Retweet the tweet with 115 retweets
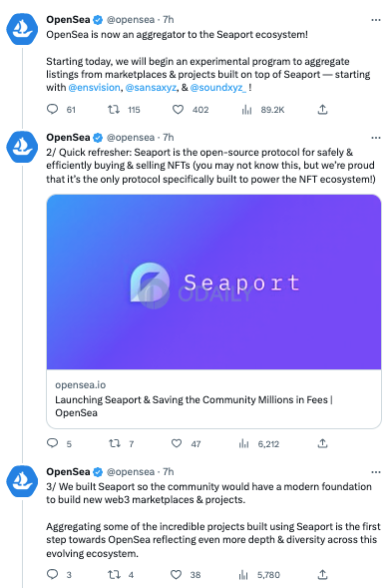The height and width of the screenshot is (588, 392). tap(114, 110)
